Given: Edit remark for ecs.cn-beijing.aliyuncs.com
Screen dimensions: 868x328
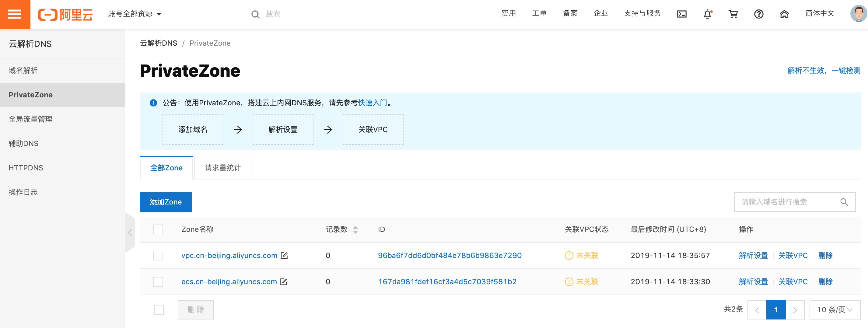Looking at the screenshot, I should tap(284, 282).
